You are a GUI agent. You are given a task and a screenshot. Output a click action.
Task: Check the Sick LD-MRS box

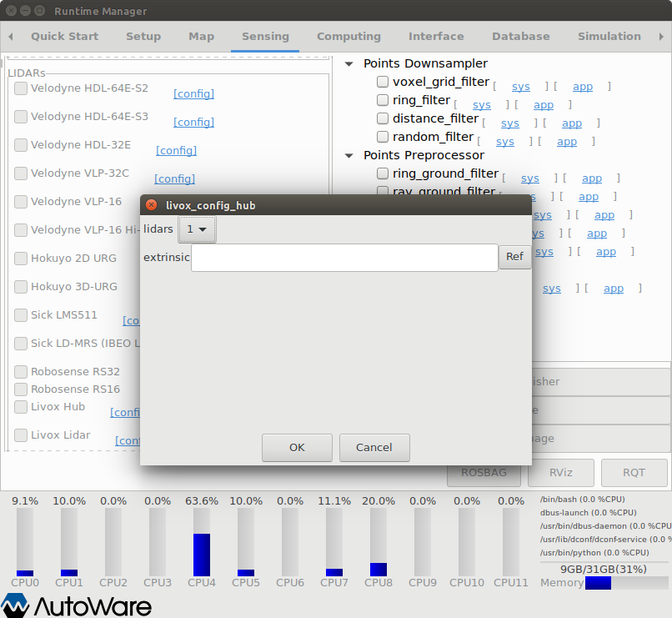pyautogui.click(x=21, y=344)
